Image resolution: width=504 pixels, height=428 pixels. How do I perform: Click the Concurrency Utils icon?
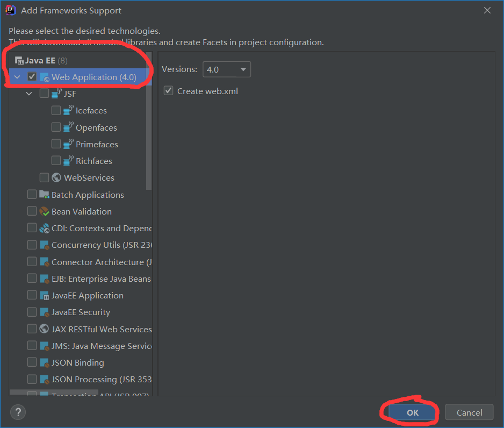(44, 245)
